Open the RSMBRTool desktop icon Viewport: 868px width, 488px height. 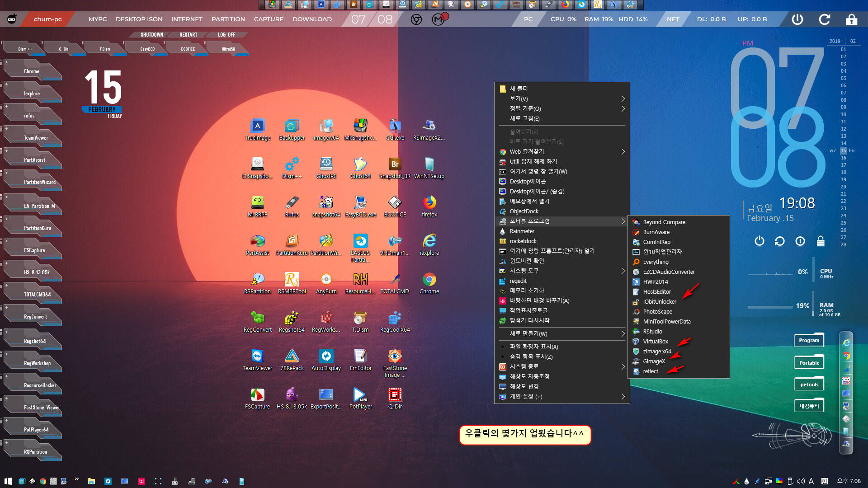(x=292, y=283)
